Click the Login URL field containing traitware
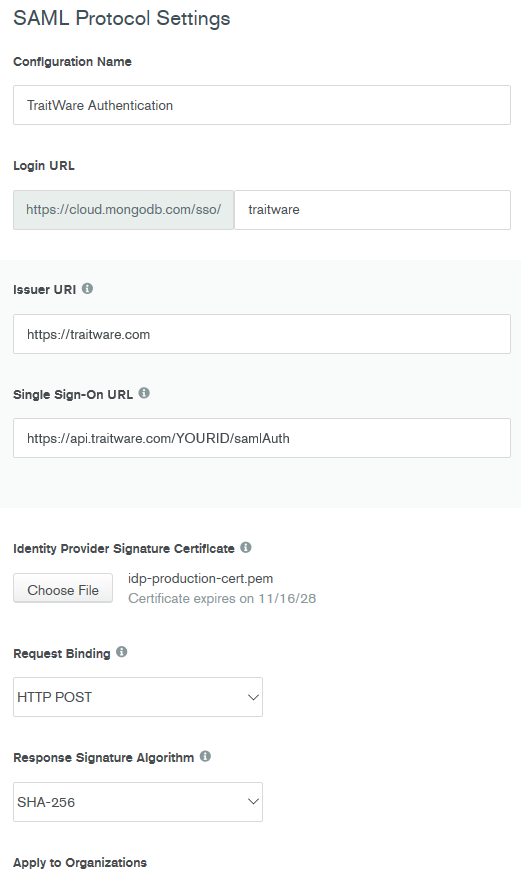 click(x=372, y=209)
